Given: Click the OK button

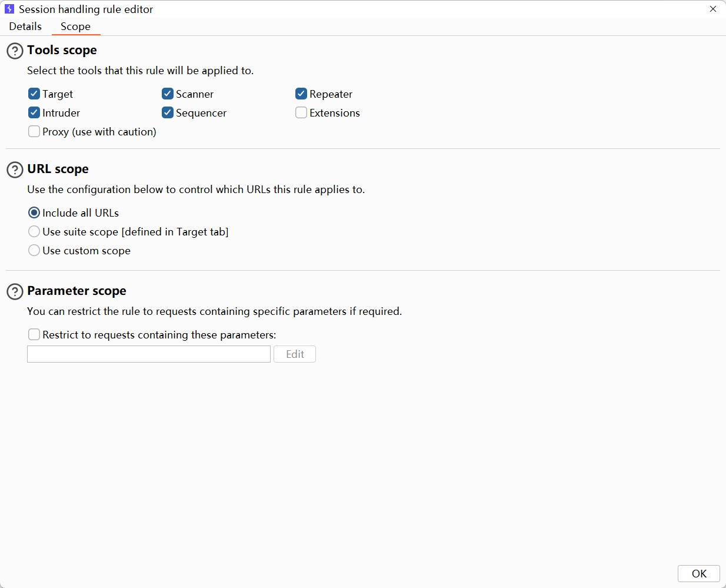Looking at the screenshot, I should 698,574.
